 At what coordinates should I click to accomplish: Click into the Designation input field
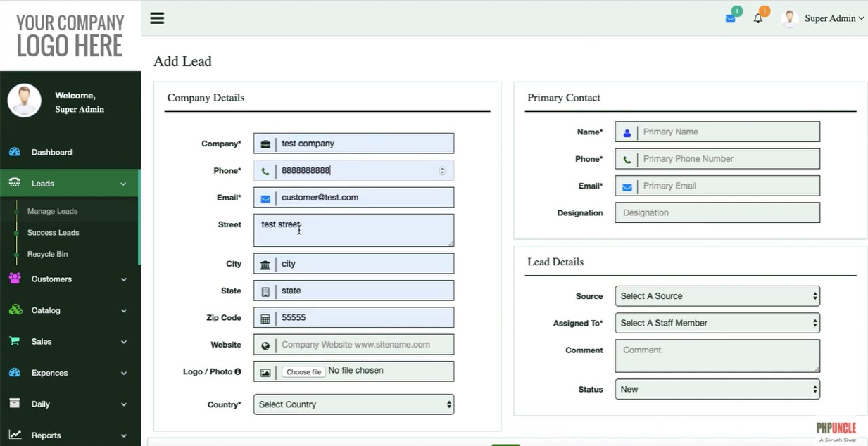[717, 213]
